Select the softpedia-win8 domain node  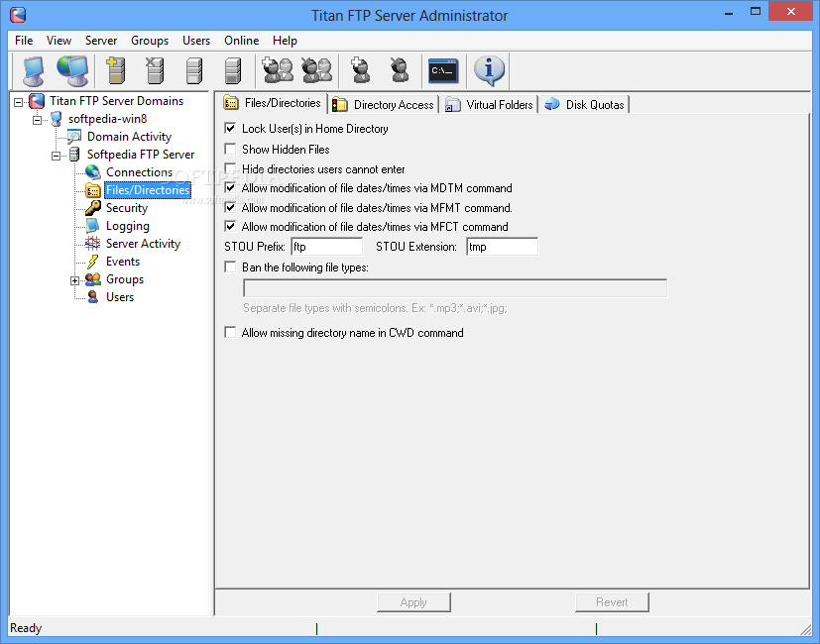point(108,119)
